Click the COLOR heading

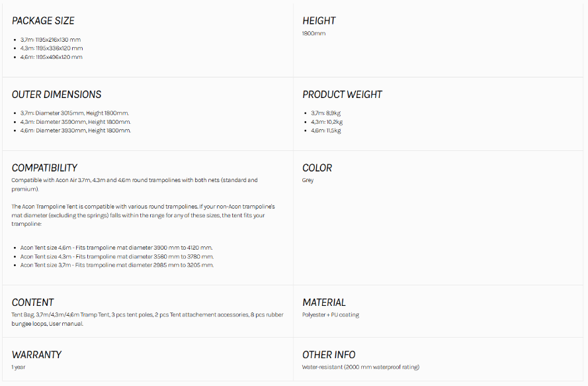point(317,168)
